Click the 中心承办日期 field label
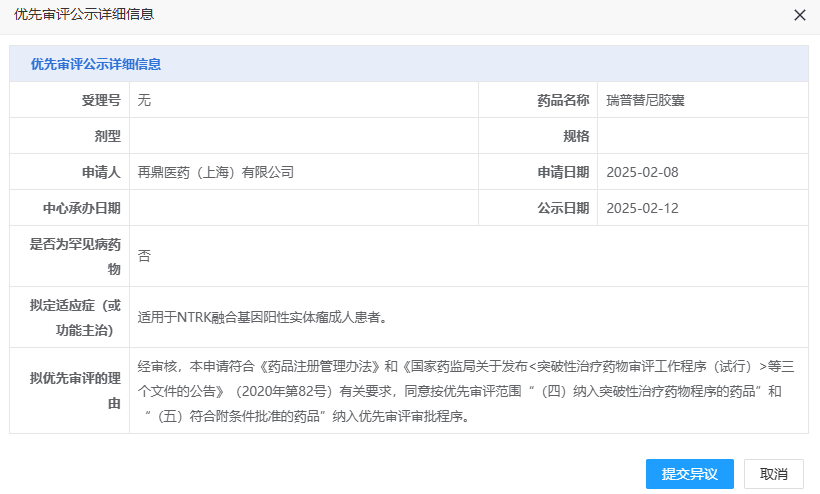The image size is (820, 494). point(81,208)
